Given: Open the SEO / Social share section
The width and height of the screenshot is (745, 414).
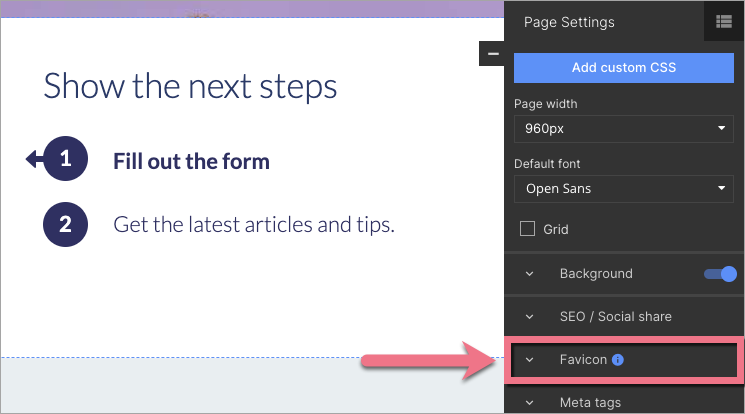Looking at the screenshot, I should coord(615,317).
